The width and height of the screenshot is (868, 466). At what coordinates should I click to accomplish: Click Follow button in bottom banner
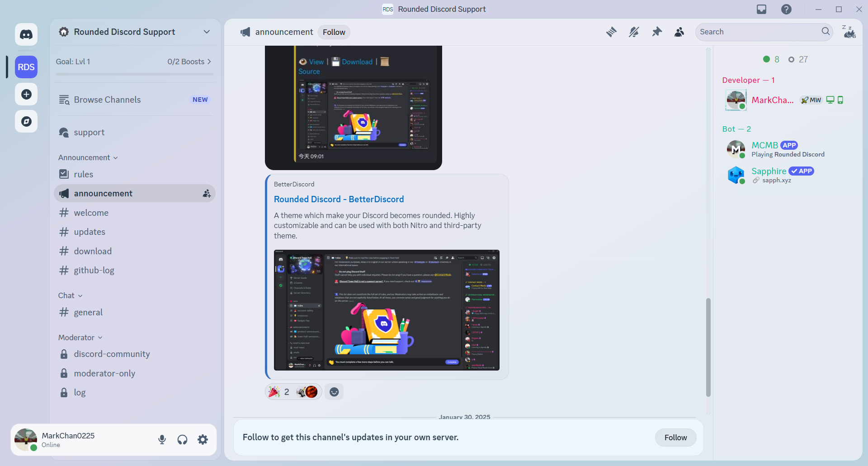tap(675, 437)
